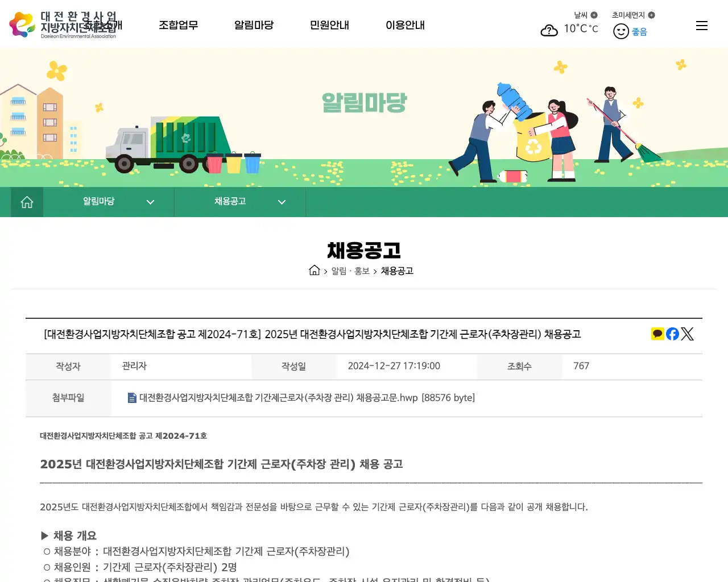Click the fine dust smiley face icon
The height and width of the screenshot is (582, 728).
click(621, 31)
